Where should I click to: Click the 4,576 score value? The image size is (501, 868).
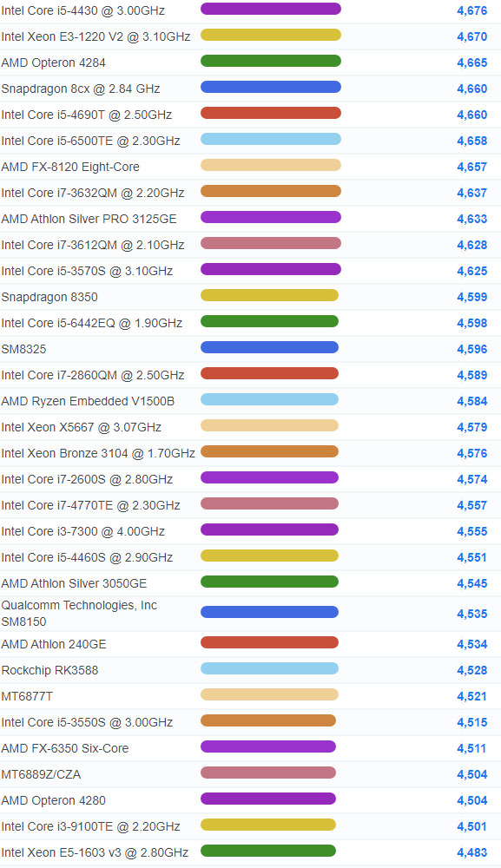point(472,453)
